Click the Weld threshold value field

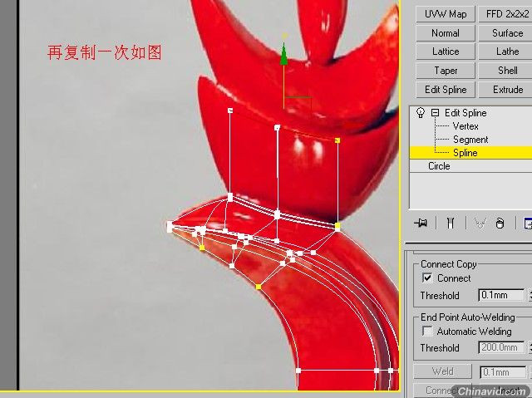[x=503, y=372]
